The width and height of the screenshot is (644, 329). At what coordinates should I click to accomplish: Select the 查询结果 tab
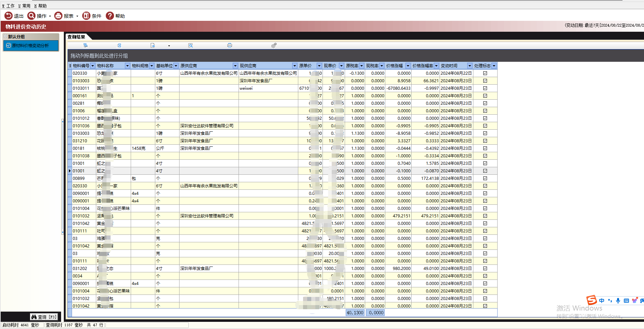(x=76, y=37)
